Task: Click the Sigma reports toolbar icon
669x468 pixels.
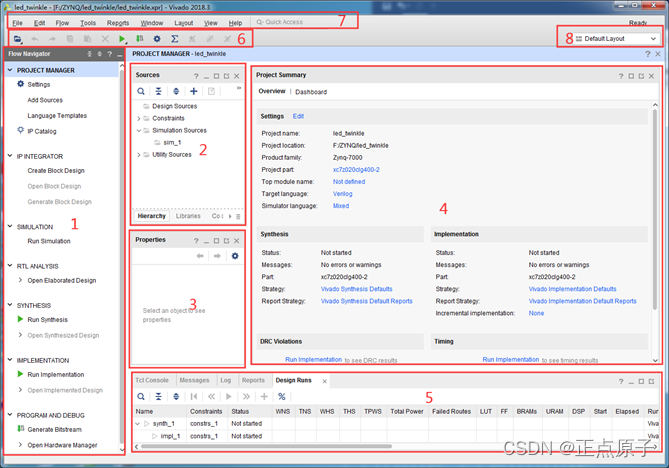Action: click(x=175, y=39)
